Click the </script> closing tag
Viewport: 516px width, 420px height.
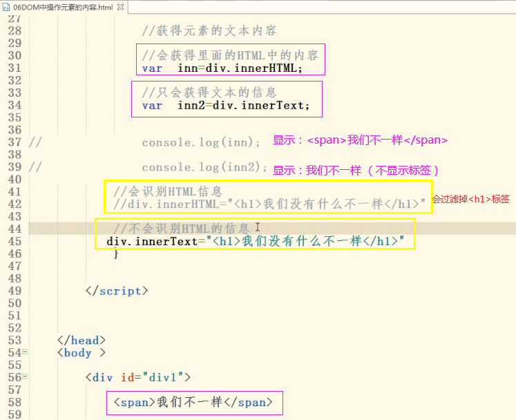coord(117,291)
